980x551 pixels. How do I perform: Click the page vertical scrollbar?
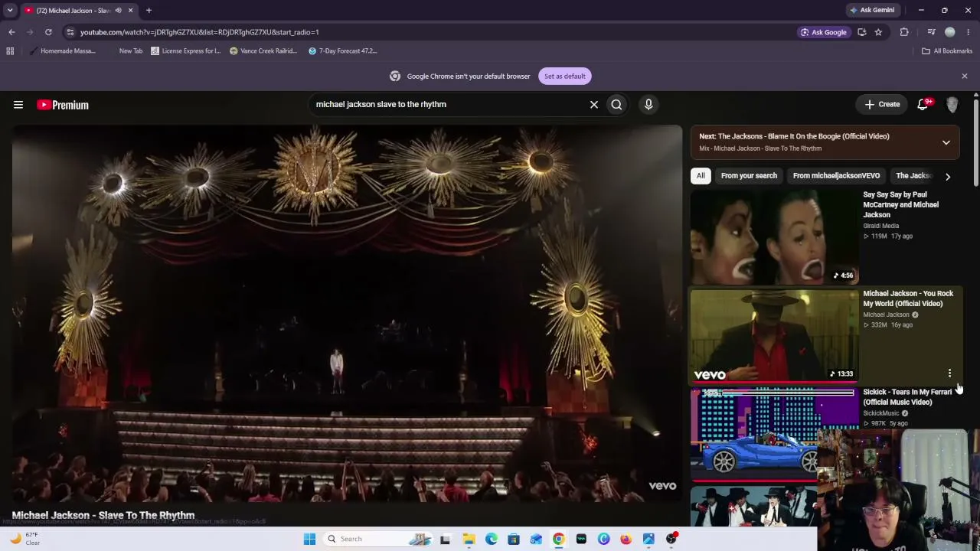pos(976,142)
